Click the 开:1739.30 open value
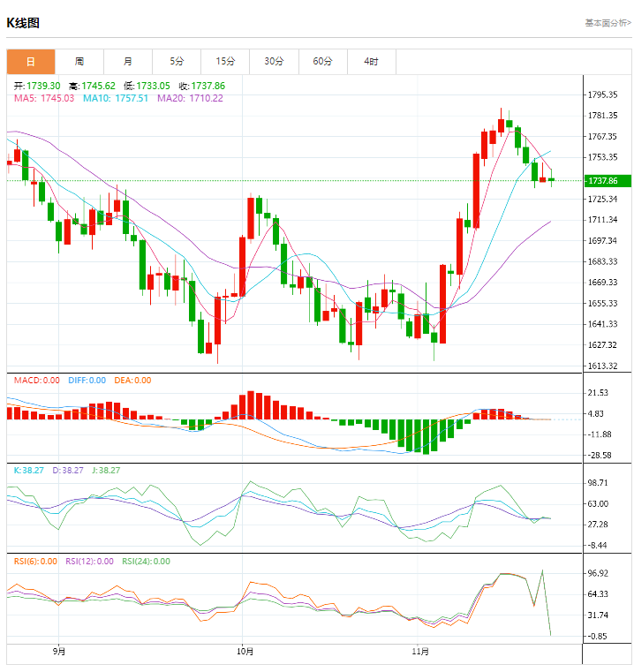The width and height of the screenshot is (634, 672). coord(37,87)
